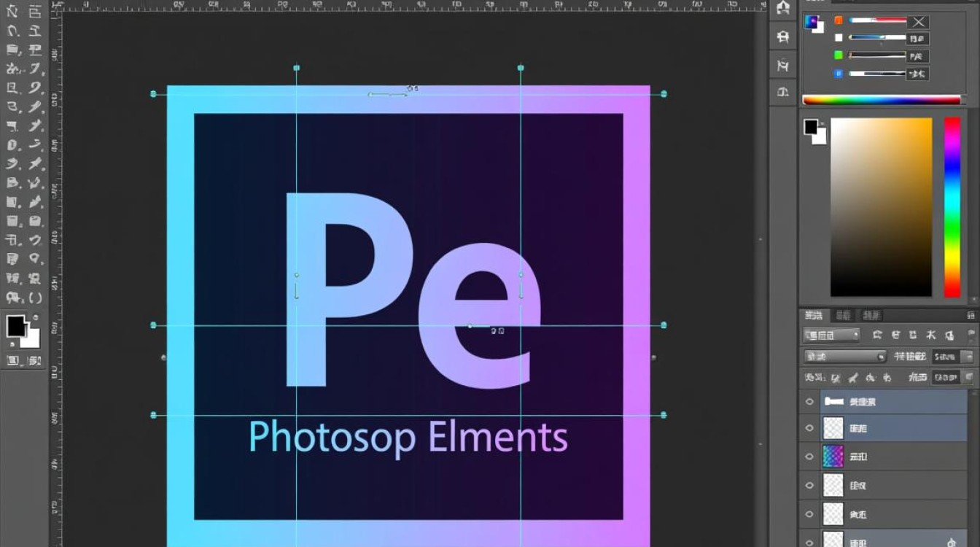Click the vertical rainbow hue slider
The image size is (980, 547).
[952, 207]
